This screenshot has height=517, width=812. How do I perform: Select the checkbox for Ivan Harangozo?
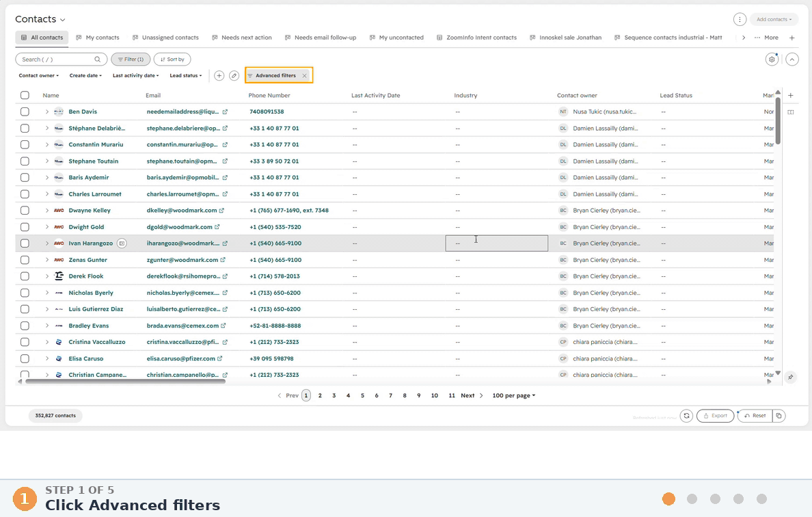[25, 243]
